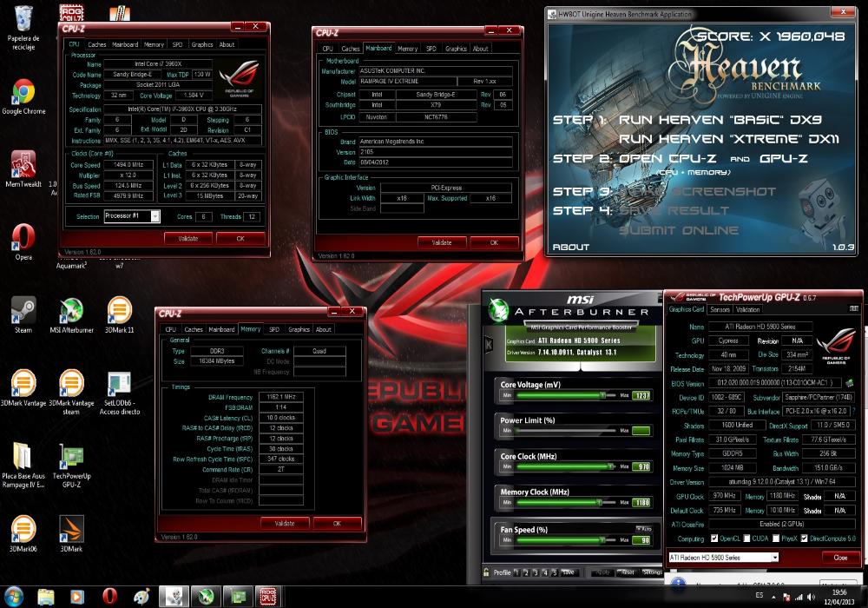Switch to the Sensors tab in GPU-Z

point(720,309)
